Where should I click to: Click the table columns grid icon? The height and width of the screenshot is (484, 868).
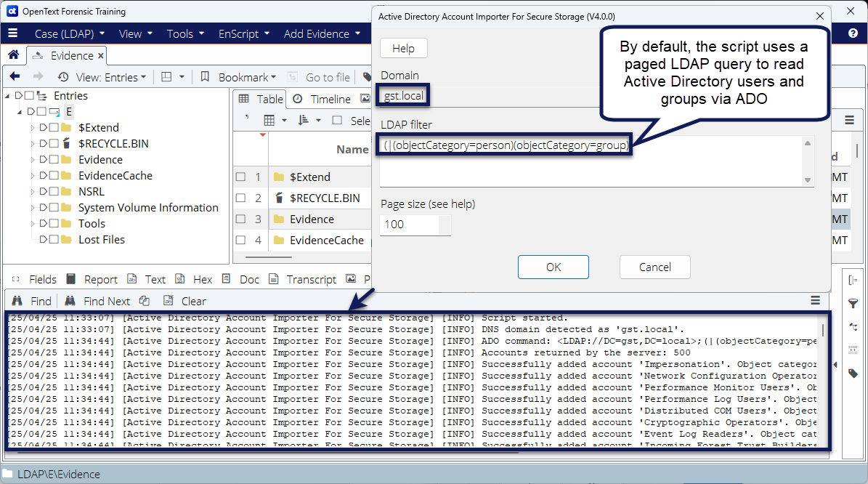point(269,120)
